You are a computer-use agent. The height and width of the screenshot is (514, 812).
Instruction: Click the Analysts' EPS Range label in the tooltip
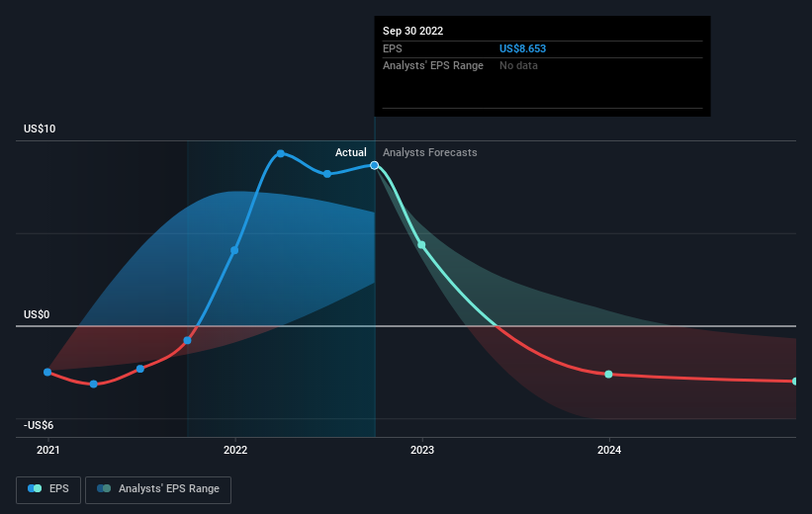(x=433, y=66)
